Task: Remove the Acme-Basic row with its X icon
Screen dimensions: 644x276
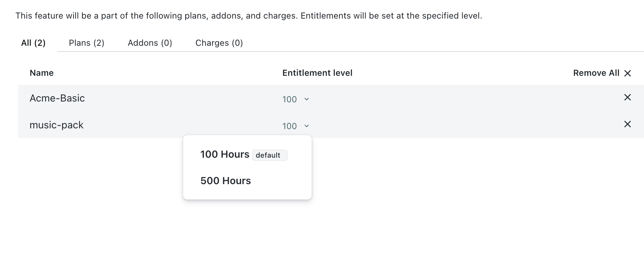Action: pyautogui.click(x=627, y=97)
